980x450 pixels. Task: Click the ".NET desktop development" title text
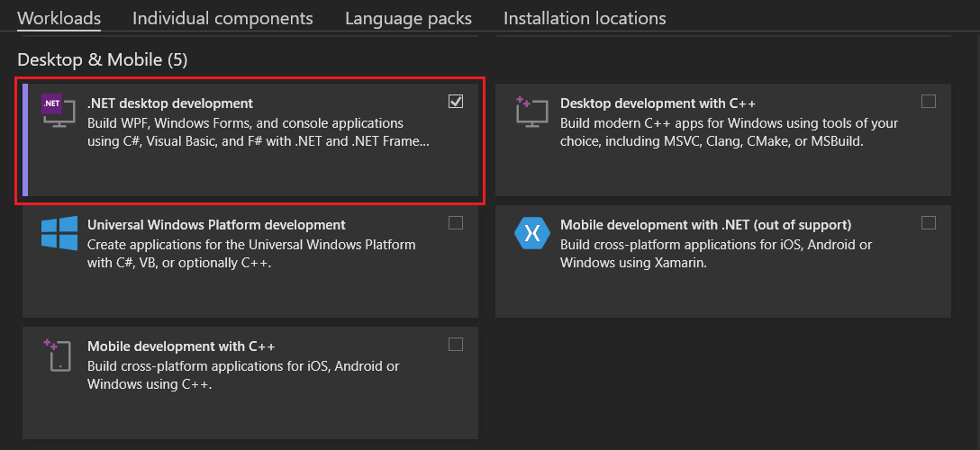pos(170,103)
